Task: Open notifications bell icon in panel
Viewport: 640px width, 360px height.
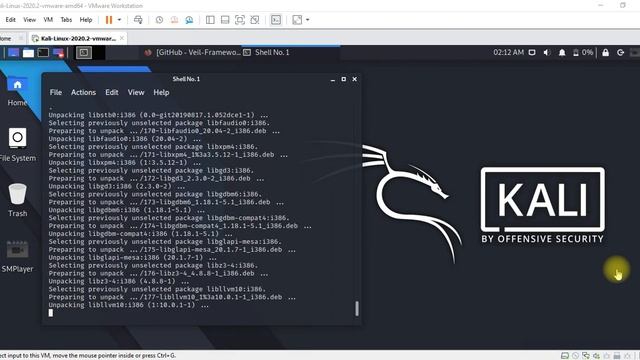Action: pos(562,52)
